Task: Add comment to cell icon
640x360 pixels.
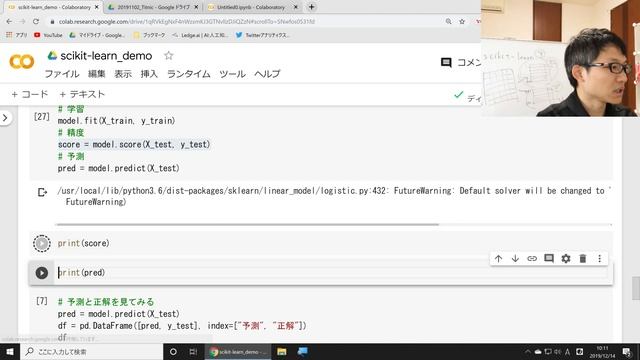Action: pos(549,258)
